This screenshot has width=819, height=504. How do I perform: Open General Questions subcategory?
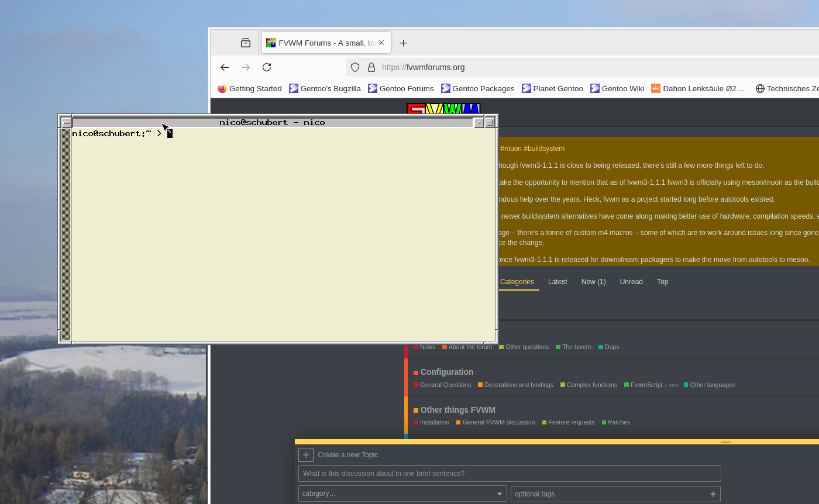pos(442,385)
